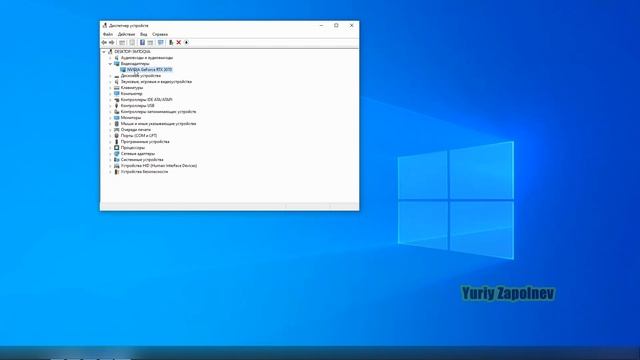Collapse the Видеоадаптеры category
The image size is (640, 360).
click(110, 64)
